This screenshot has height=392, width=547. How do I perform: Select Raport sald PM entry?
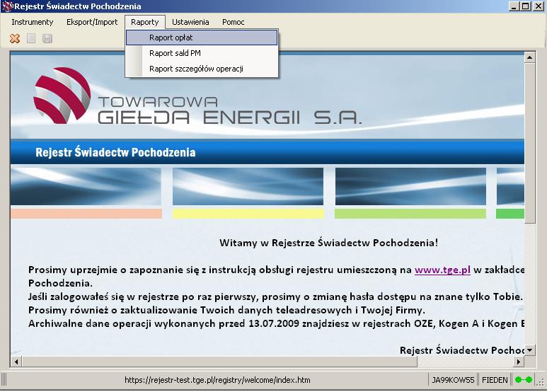tap(202, 53)
